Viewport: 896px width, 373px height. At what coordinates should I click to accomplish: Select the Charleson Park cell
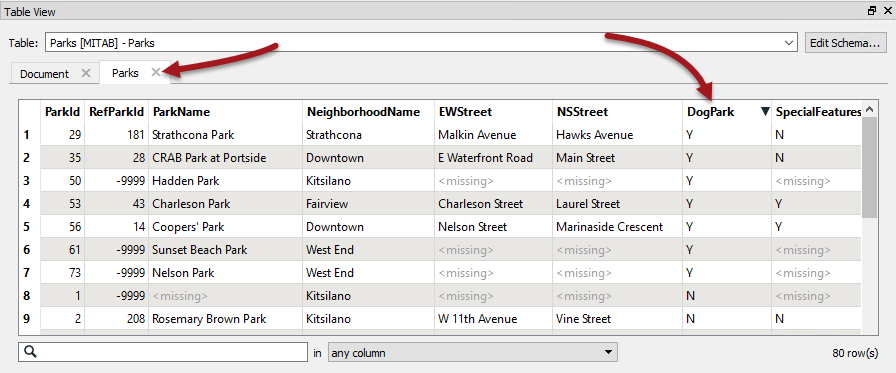pos(225,204)
